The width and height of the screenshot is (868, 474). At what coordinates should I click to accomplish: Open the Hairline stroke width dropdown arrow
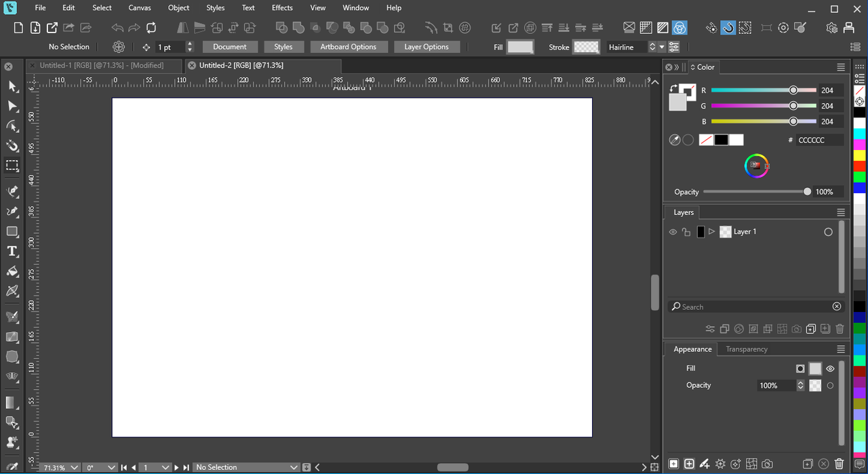pyautogui.click(x=662, y=47)
